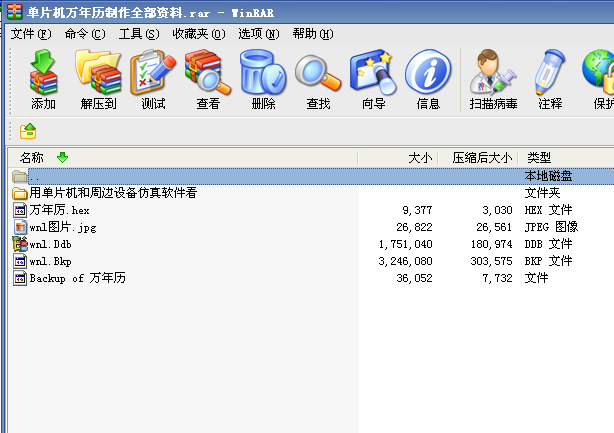The height and width of the screenshot is (433, 614).
Task: Open the 命令(C) menu
Action: tap(85, 34)
